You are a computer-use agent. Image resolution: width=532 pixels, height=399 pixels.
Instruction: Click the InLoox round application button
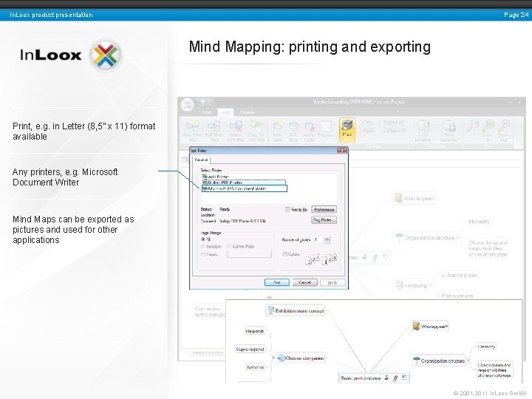click(187, 104)
